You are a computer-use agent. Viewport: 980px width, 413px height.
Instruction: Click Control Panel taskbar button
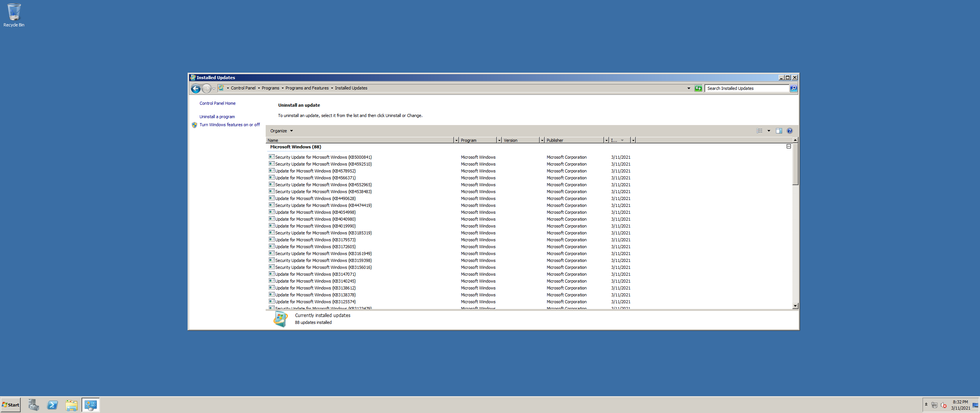tap(91, 405)
